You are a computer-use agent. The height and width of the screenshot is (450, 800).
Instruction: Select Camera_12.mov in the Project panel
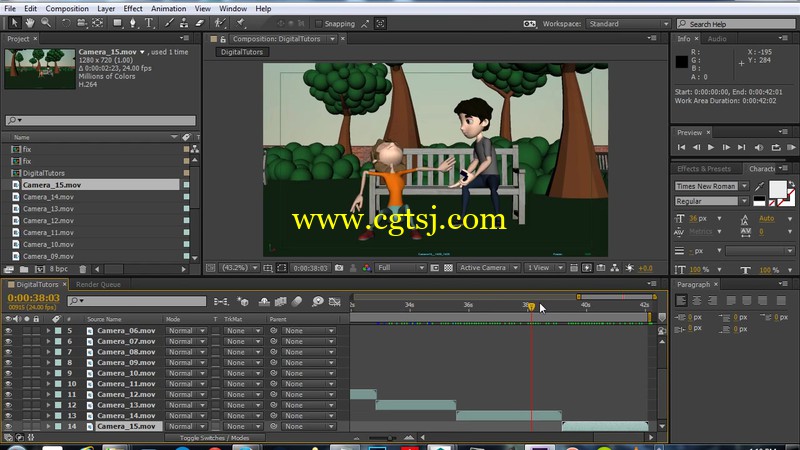(48, 220)
